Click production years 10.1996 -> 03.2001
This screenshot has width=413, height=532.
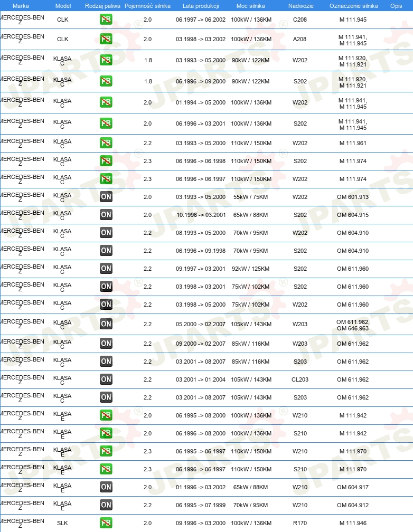tap(201, 215)
